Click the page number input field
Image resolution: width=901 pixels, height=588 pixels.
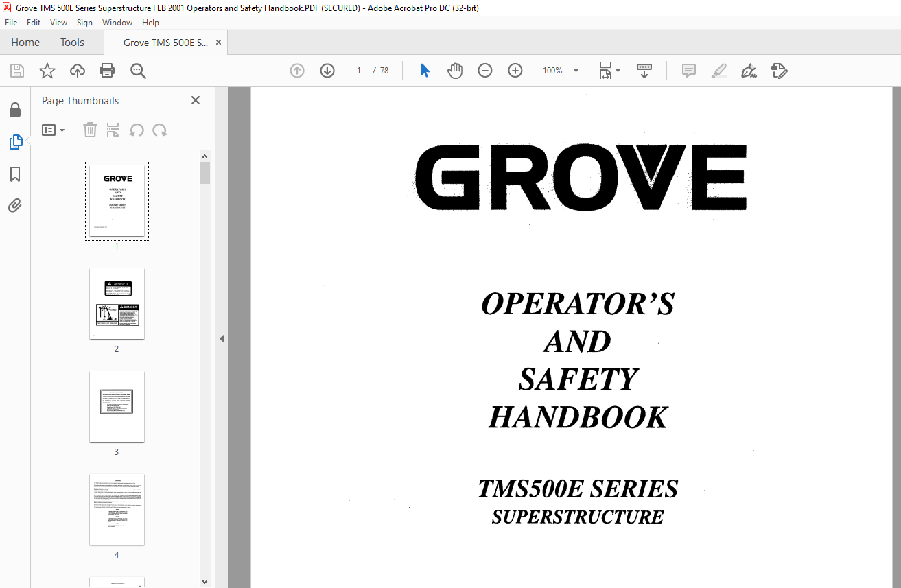click(x=358, y=71)
